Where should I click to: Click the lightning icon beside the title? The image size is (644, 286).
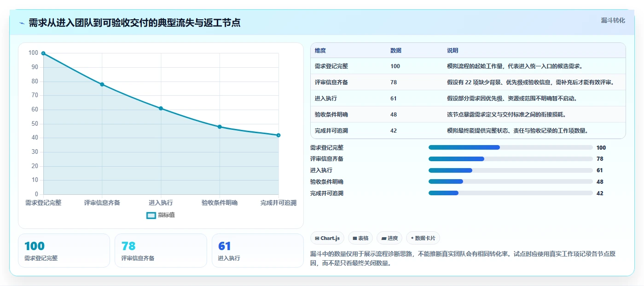(x=22, y=23)
